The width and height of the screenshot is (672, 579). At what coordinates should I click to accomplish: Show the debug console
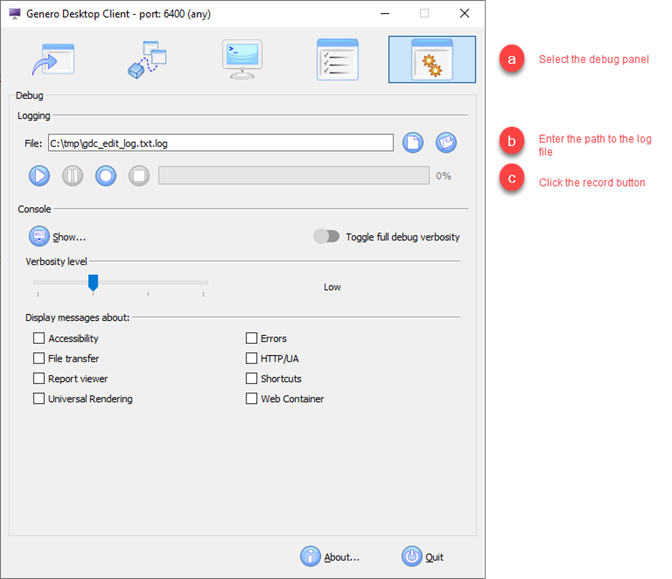[x=57, y=237]
